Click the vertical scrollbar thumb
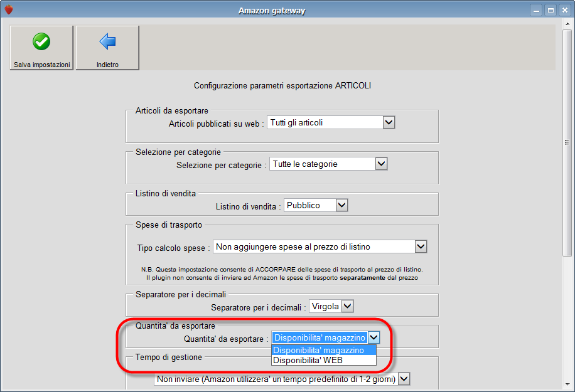This screenshot has height=392, width=575. 567,143
